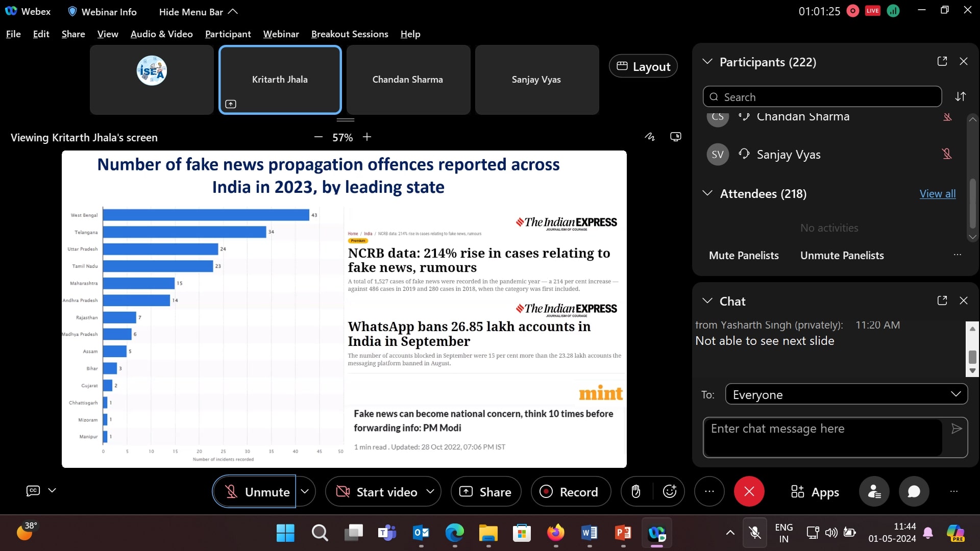Toggle the Record button
This screenshot has height=551, width=980.
[570, 491]
